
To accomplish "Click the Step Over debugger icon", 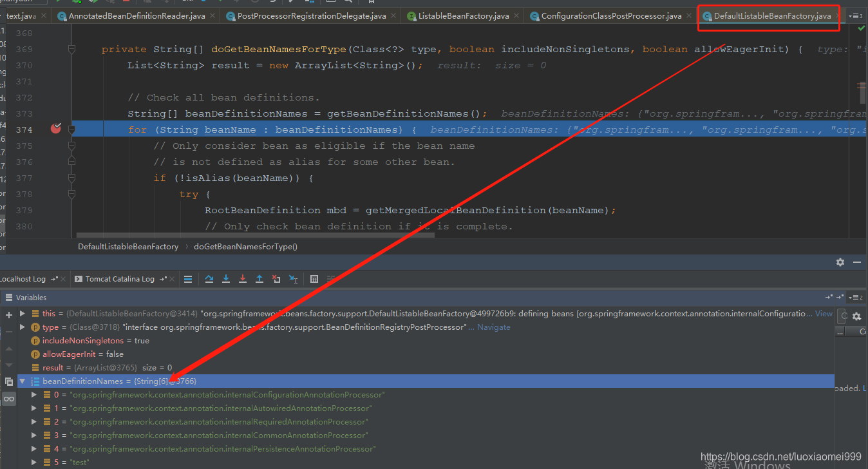I will coord(209,279).
